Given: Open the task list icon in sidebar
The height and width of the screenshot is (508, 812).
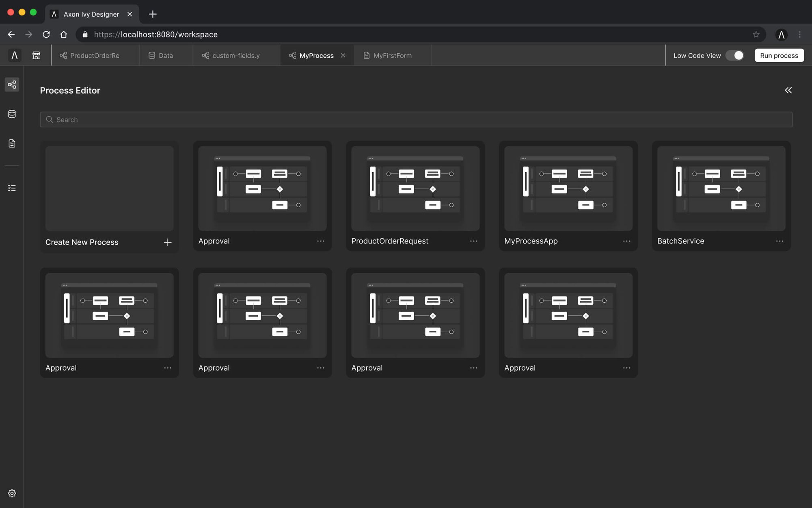Looking at the screenshot, I should point(12,188).
